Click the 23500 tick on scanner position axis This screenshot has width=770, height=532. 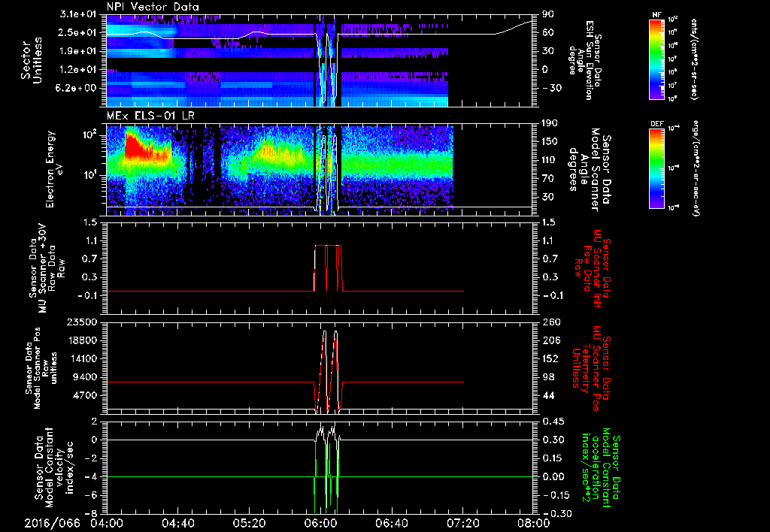[x=83, y=322]
